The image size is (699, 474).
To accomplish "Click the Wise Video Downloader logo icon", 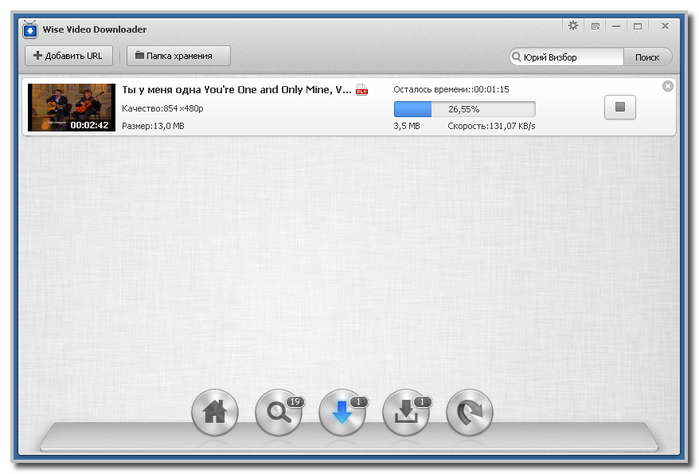I will tap(30, 29).
